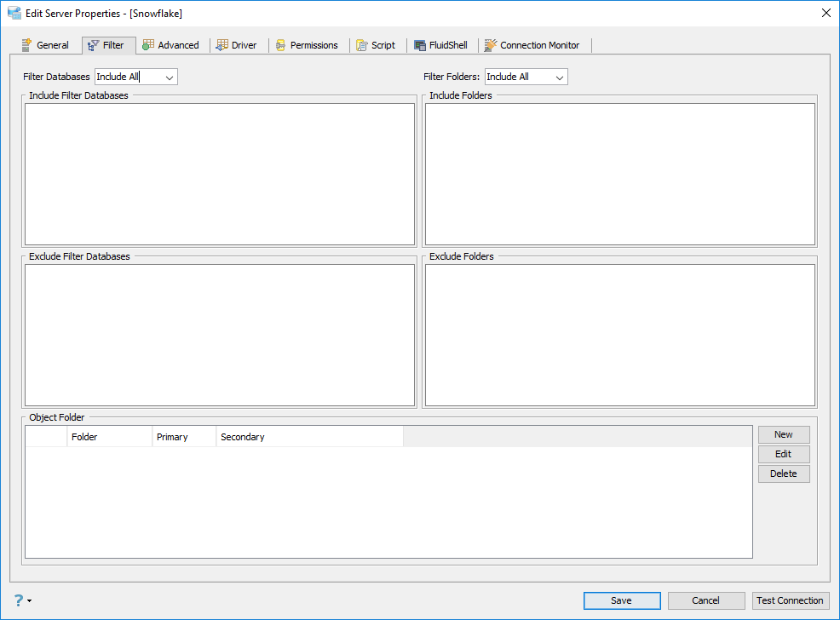The height and width of the screenshot is (620, 840).
Task: Click the Object Folder table body
Action: 389,502
